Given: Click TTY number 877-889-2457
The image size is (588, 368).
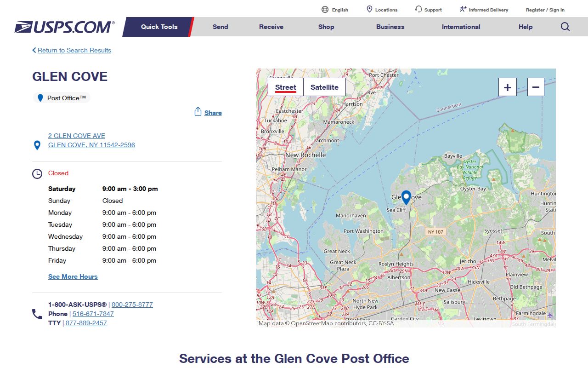Looking at the screenshot, I should pos(86,323).
